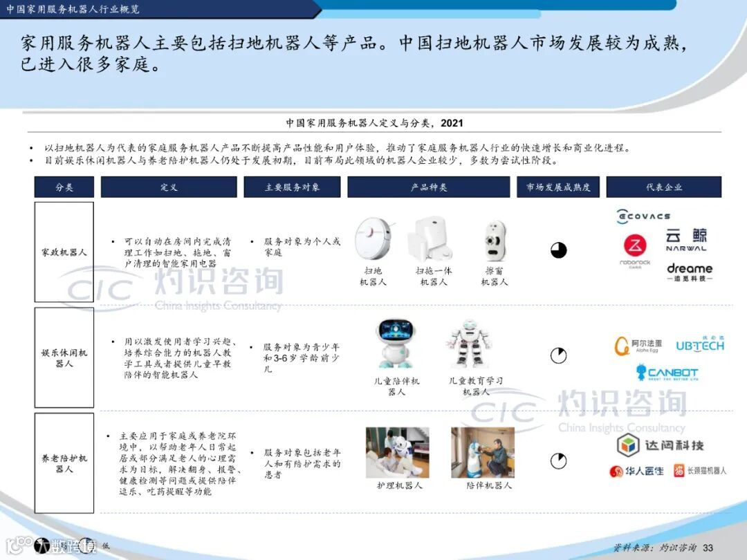Click the maturity pie icon for 养老陪护机器人
747x560 pixels.
[558, 460]
